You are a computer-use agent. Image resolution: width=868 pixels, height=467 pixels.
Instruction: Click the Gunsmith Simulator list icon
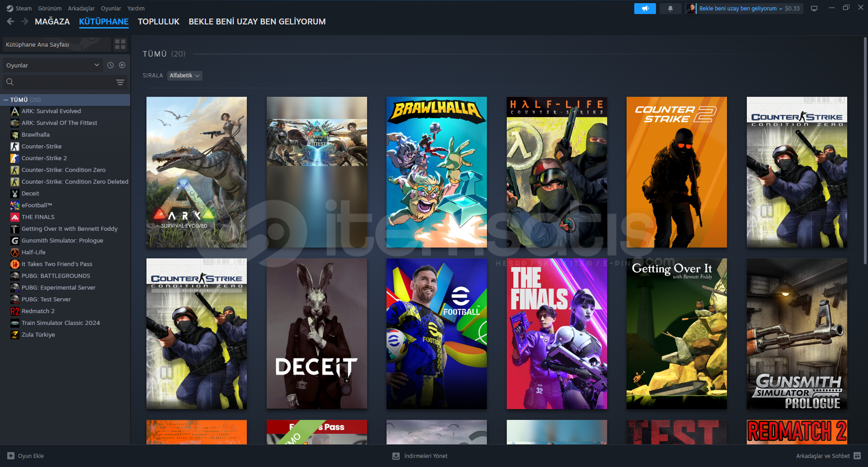point(15,241)
